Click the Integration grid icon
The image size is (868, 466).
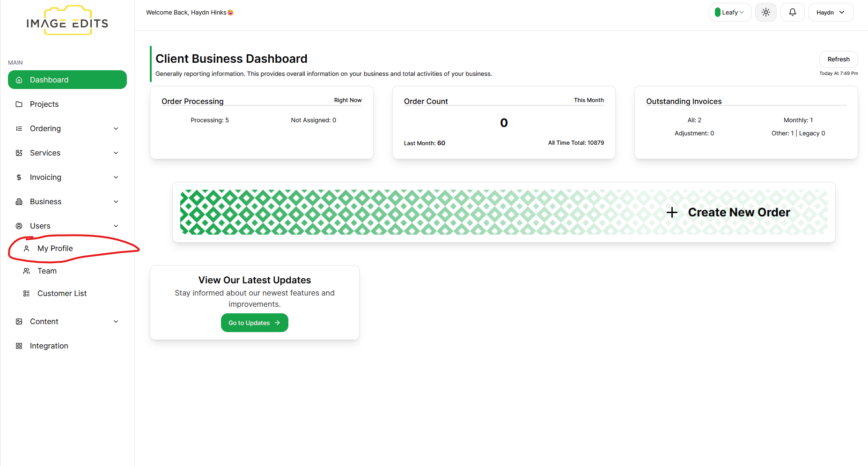19,346
